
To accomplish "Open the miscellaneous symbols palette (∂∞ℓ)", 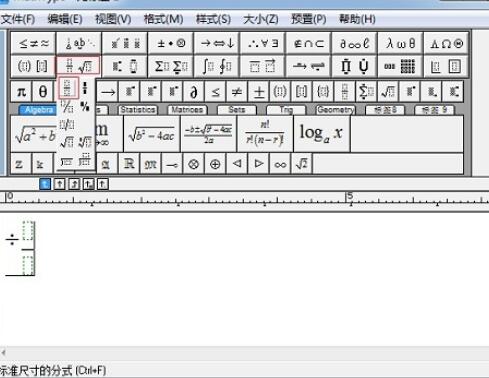I will 355,43.
